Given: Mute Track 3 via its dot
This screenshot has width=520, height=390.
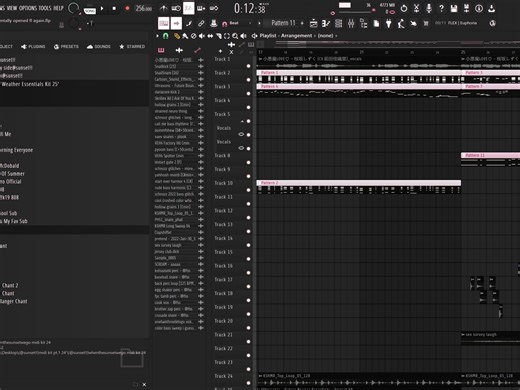Looking at the screenshot, I should coord(248,94).
